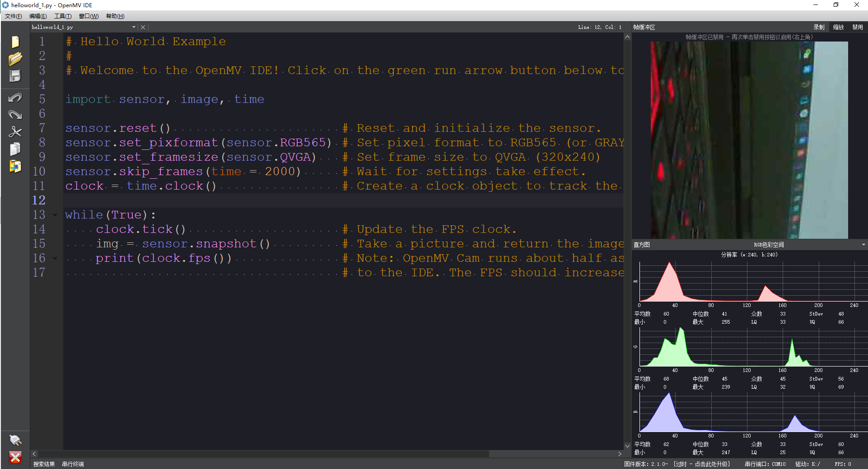Click the editor horizontal scrollbar right arrow
The width and height of the screenshot is (868, 469).
coord(620,454)
